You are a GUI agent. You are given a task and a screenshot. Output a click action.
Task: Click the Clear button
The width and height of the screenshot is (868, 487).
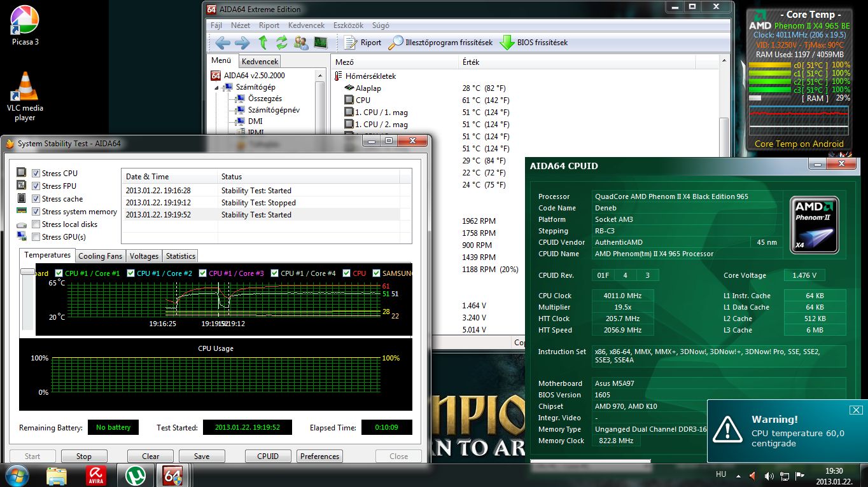coord(151,456)
